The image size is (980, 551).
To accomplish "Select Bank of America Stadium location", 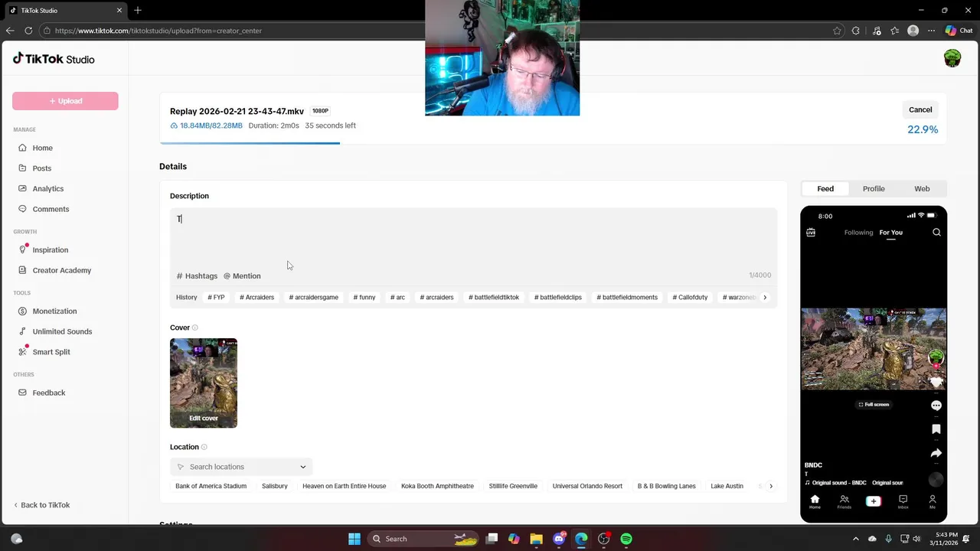I will (211, 486).
